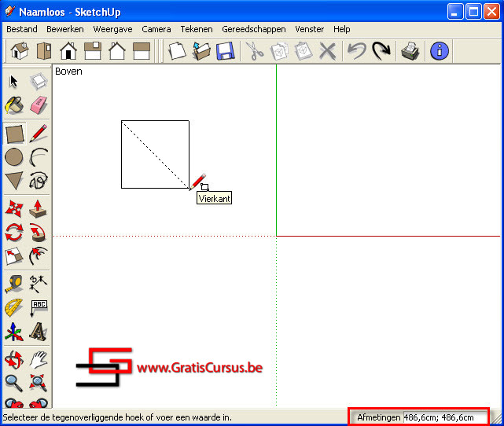Select the Follow Me tool
The width and height of the screenshot is (504, 426).
click(x=39, y=233)
